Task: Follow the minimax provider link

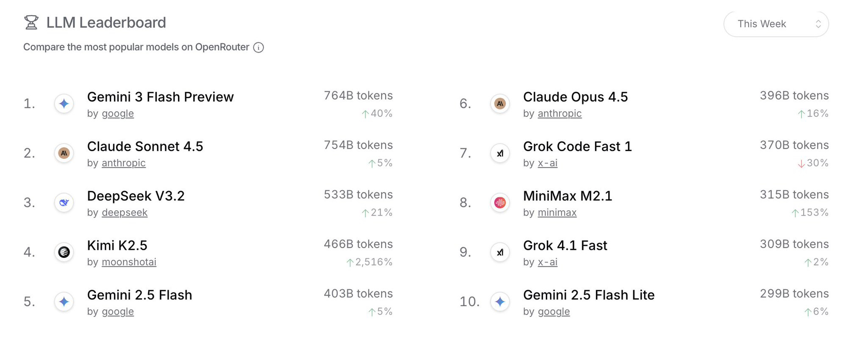Action: tap(557, 213)
